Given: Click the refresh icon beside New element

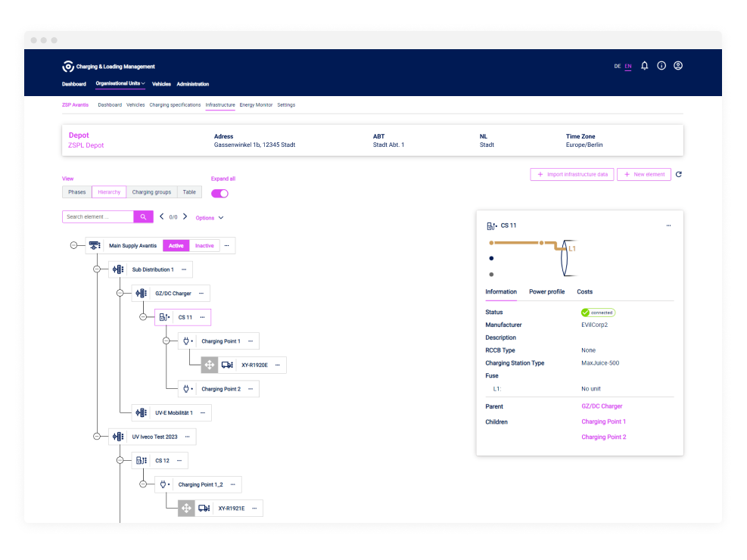Looking at the screenshot, I should coord(679,175).
